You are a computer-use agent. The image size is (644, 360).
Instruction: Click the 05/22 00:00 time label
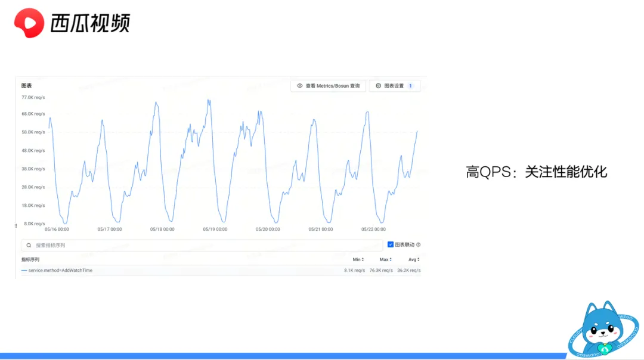tap(374, 229)
